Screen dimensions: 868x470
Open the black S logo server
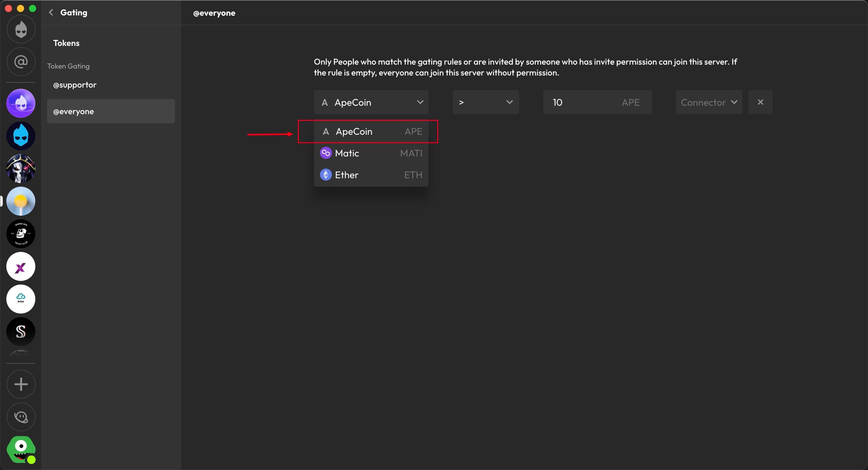coord(21,331)
